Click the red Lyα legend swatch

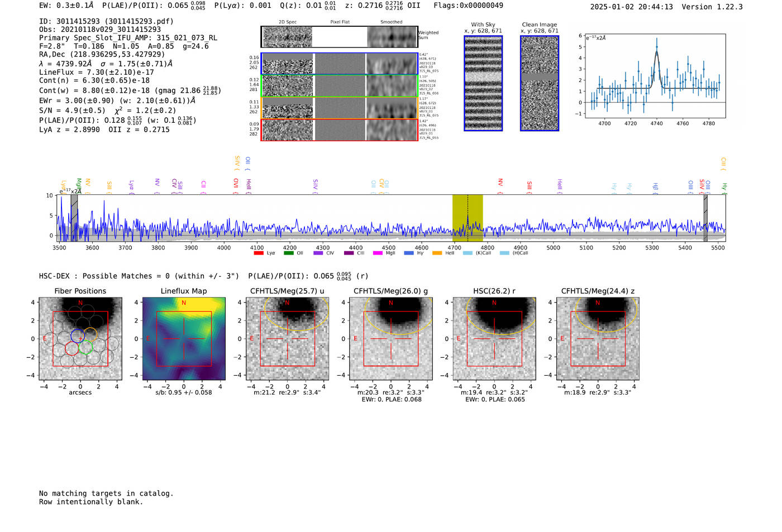pos(258,253)
